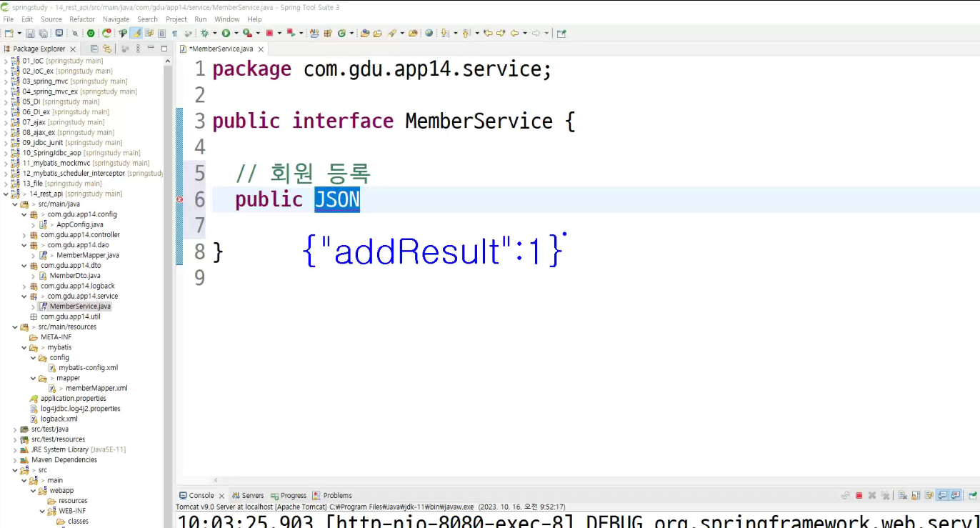Click the New file toolbar icon
980x528 pixels.
[9, 33]
